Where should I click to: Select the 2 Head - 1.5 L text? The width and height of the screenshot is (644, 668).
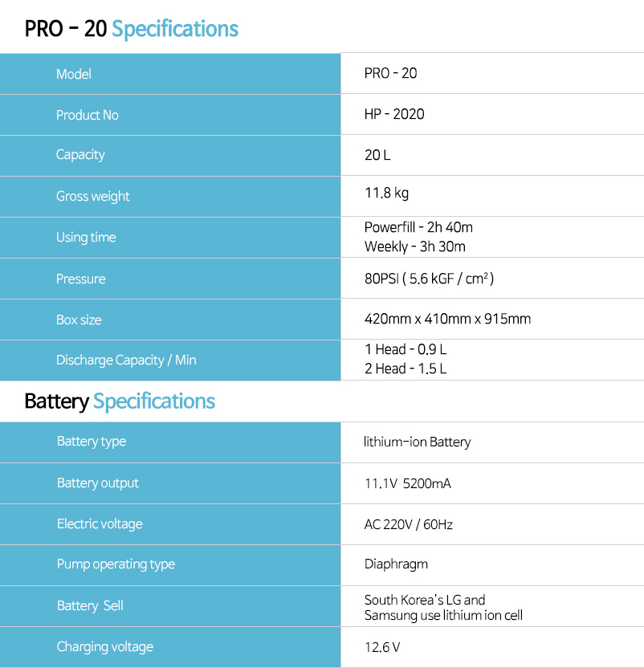(x=406, y=369)
